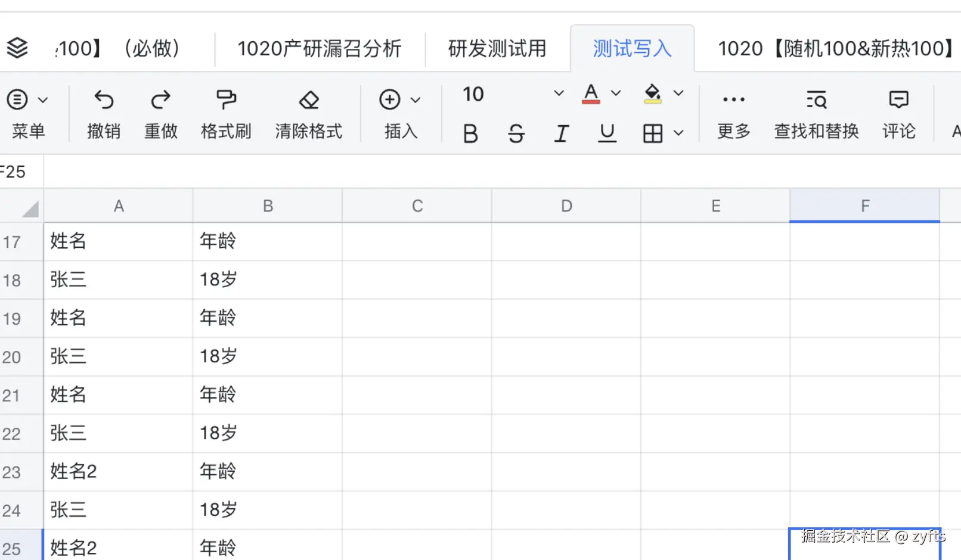Apply underline formatting
This screenshot has width=961, height=560.
pyautogui.click(x=607, y=133)
